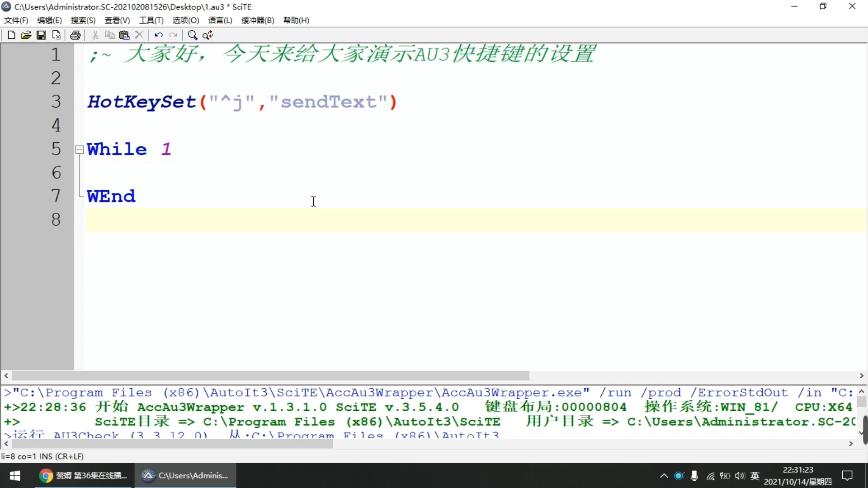This screenshot has width=868, height=488.
Task: Open file using the Open icon
Action: [26, 34]
